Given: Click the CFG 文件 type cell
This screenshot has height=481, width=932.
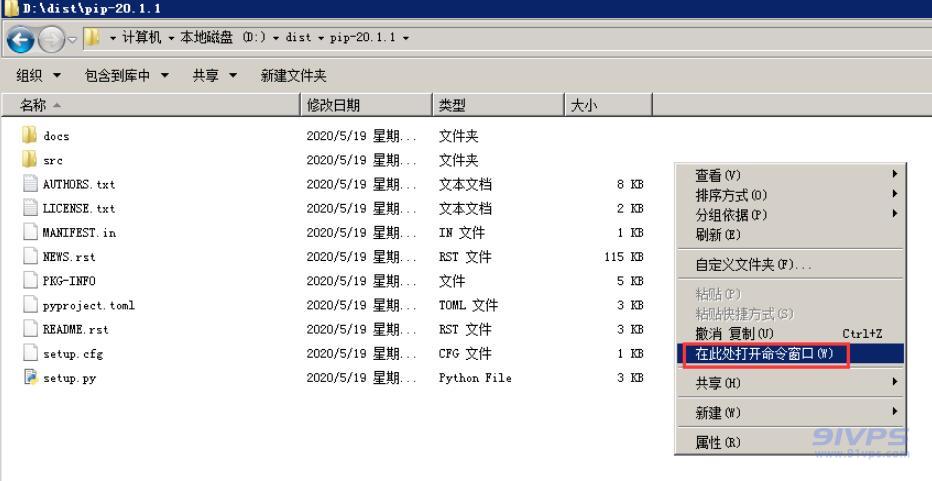Looking at the screenshot, I should (465, 353).
